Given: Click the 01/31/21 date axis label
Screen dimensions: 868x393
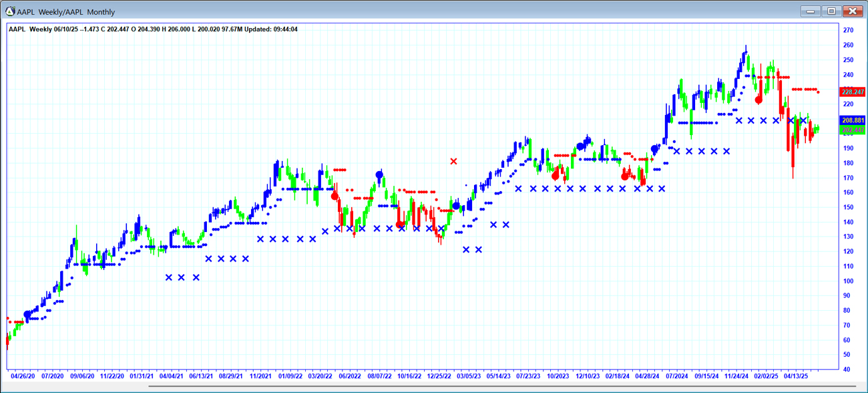Looking at the screenshot, I should [143, 376].
